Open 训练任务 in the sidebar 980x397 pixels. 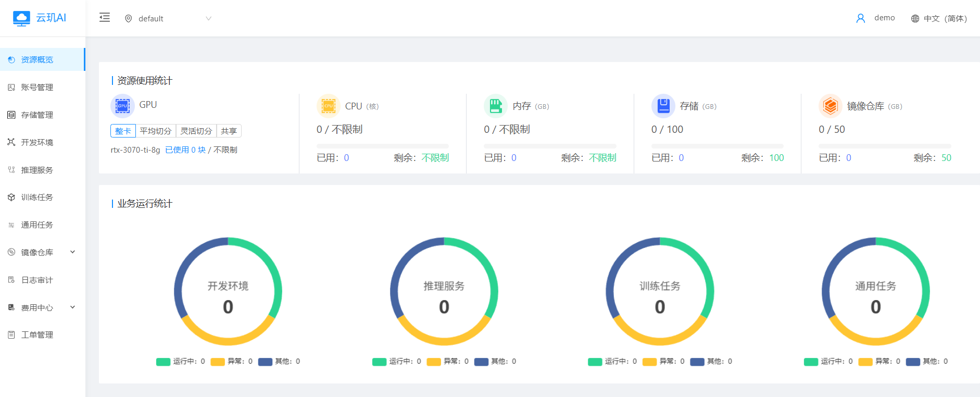point(37,197)
